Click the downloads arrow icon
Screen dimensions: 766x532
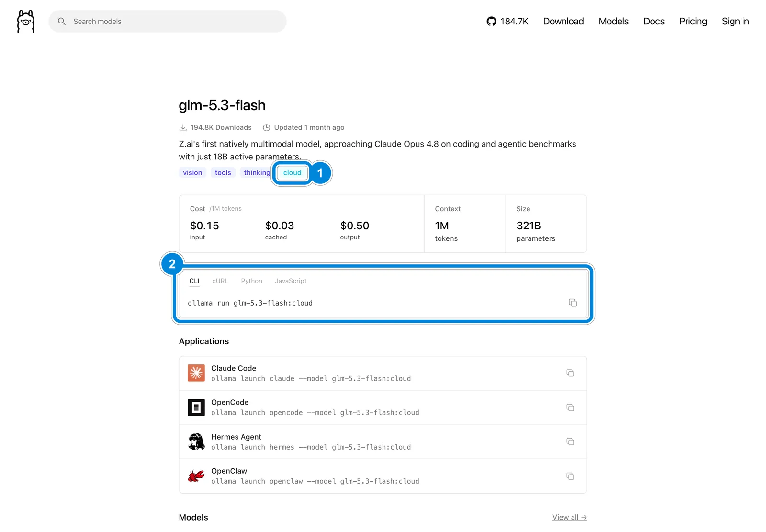183,127
